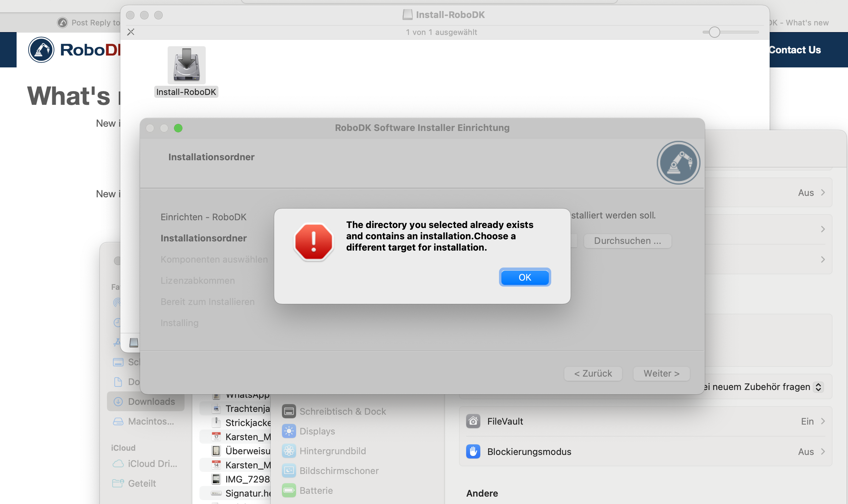Expand Blockierungsmodus Aus chevron
This screenshot has height=504, width=848.
823,451
